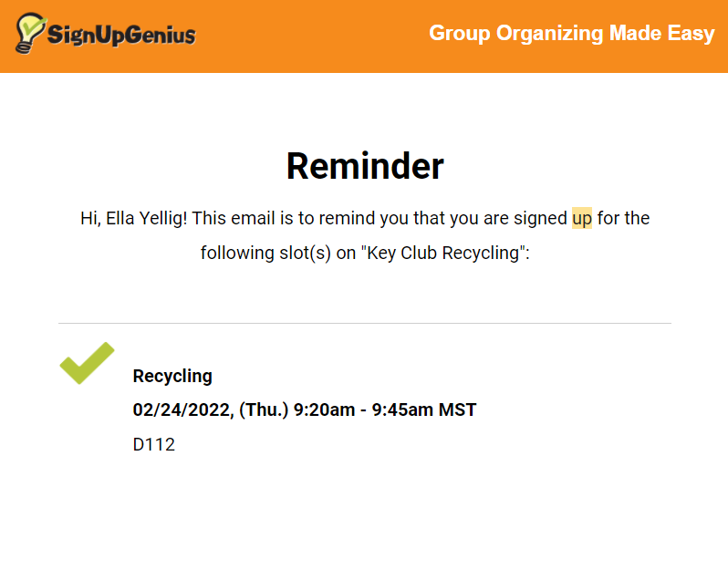Click the "MST" time zone label

click(x=458, y=410)
